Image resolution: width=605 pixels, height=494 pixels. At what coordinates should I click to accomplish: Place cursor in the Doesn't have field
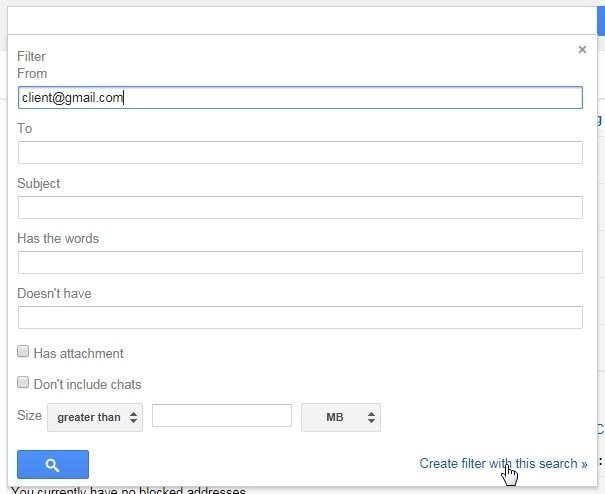(300, 317)
